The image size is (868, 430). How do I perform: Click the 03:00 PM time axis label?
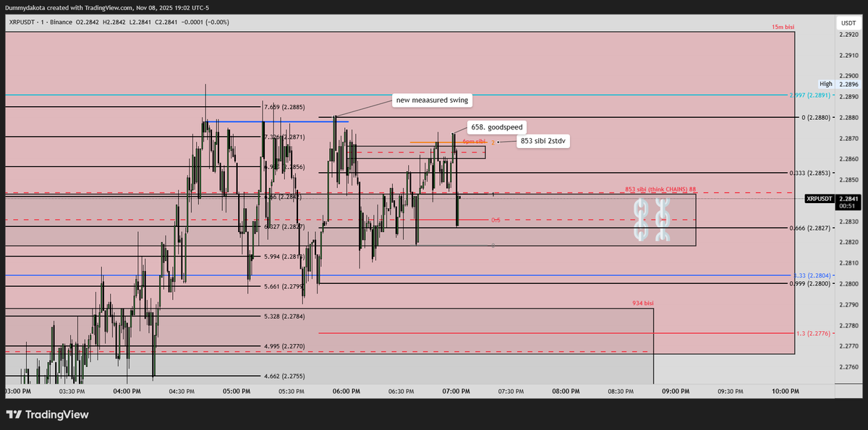coord(17,391)
